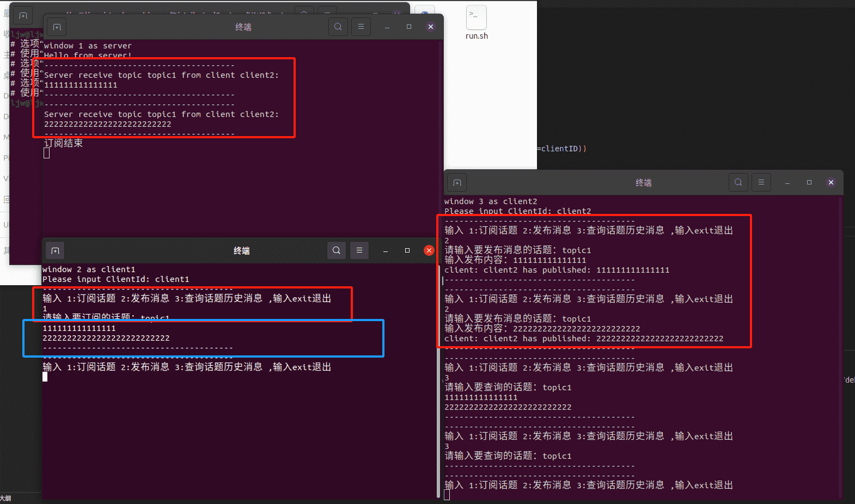Viewport: 855px width, 504px height.
Task: Click line "输入发布内容: 111111111111111" in client2
Action: click(x=515, y=260)
